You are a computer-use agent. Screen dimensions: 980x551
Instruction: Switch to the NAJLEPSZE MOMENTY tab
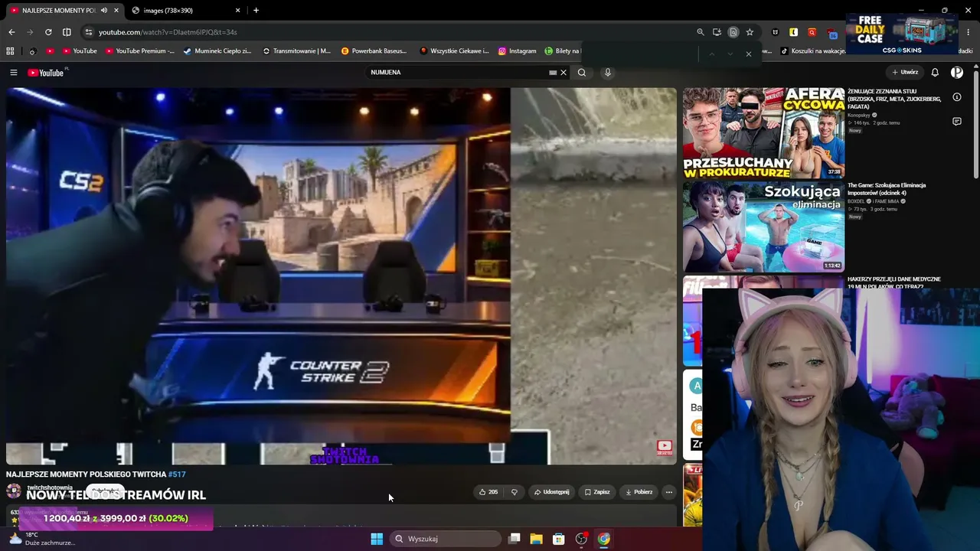61,11
